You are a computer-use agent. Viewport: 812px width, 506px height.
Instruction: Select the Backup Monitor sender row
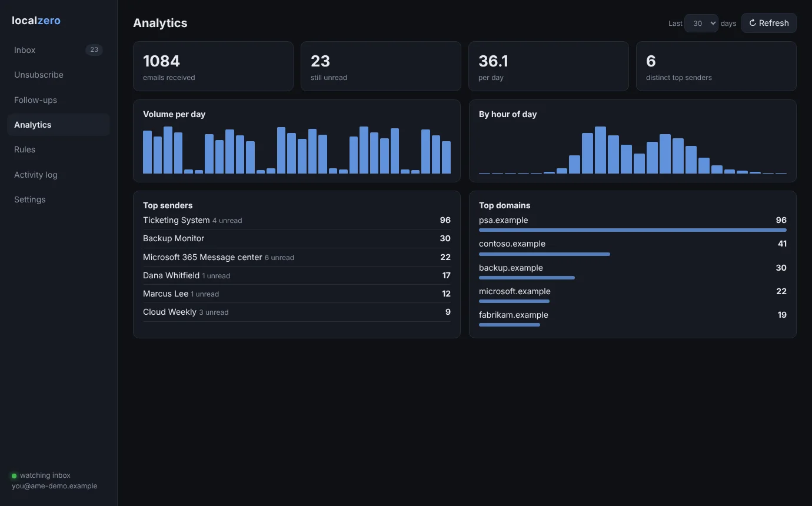(x=297, y=238)
